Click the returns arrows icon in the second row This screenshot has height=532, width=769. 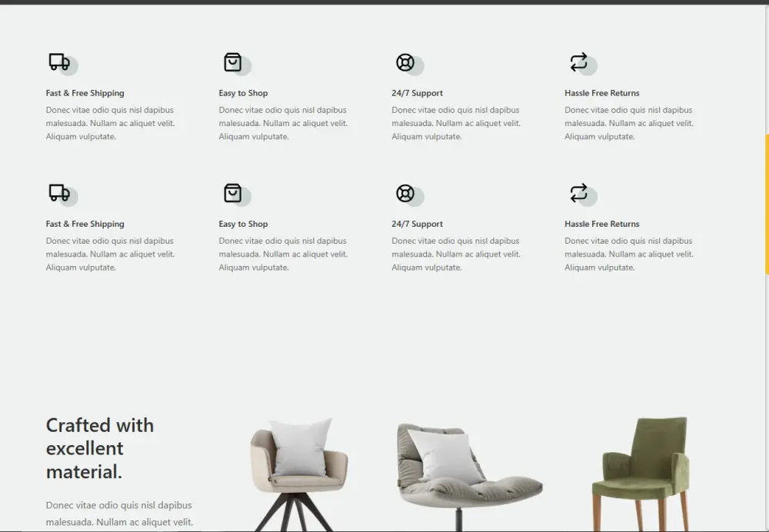579,193
